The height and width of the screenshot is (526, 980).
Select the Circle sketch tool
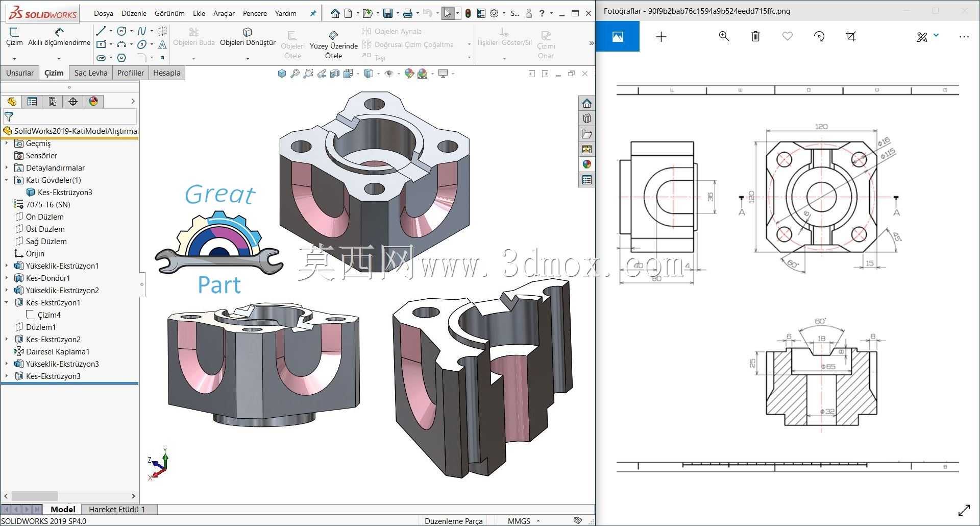tap(121, 31)
